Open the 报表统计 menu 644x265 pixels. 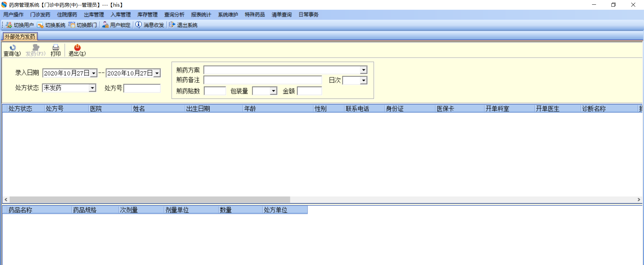click(x=201, y=15)
